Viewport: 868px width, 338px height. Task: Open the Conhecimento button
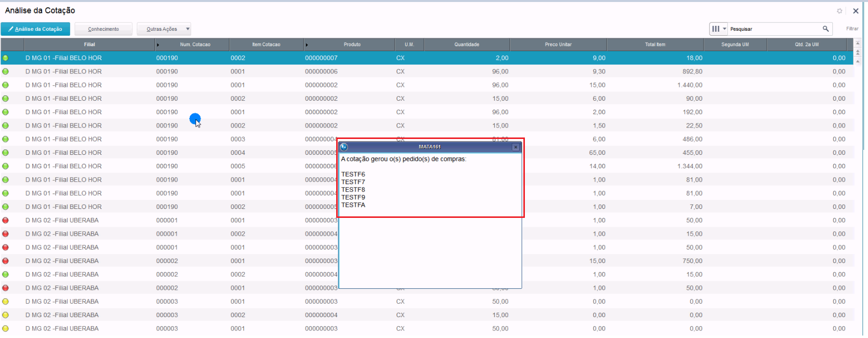pos(103,29)
